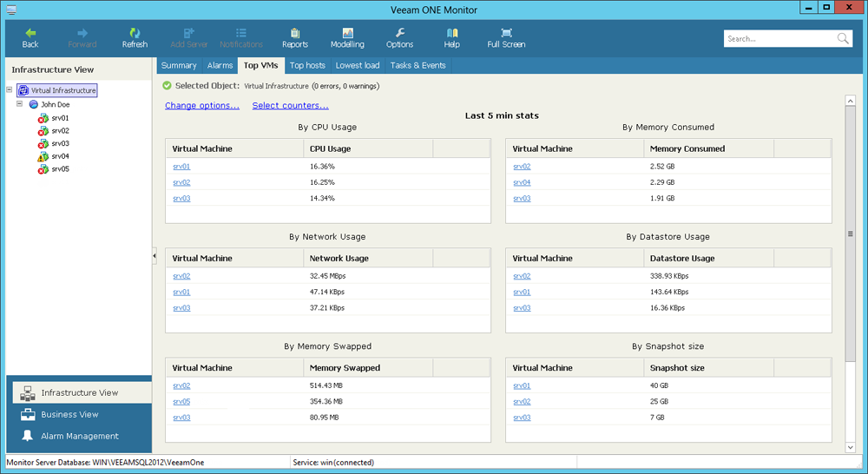The height and width of the screenshot is (474, 868).
Task: Open the Notifications toolbar item
Action: (240, 38)
